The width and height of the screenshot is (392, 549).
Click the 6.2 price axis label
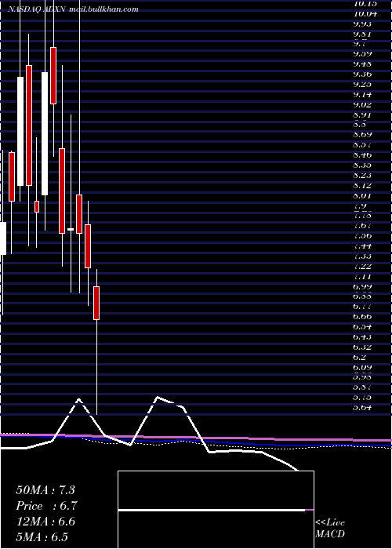pyautogui.click(x=360, y=357)
